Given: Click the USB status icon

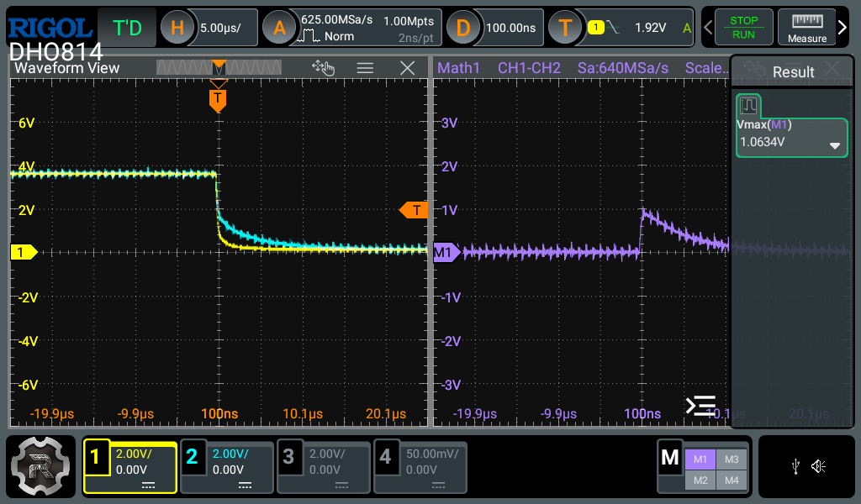Looking at the screenshot, I should [796, 466].
